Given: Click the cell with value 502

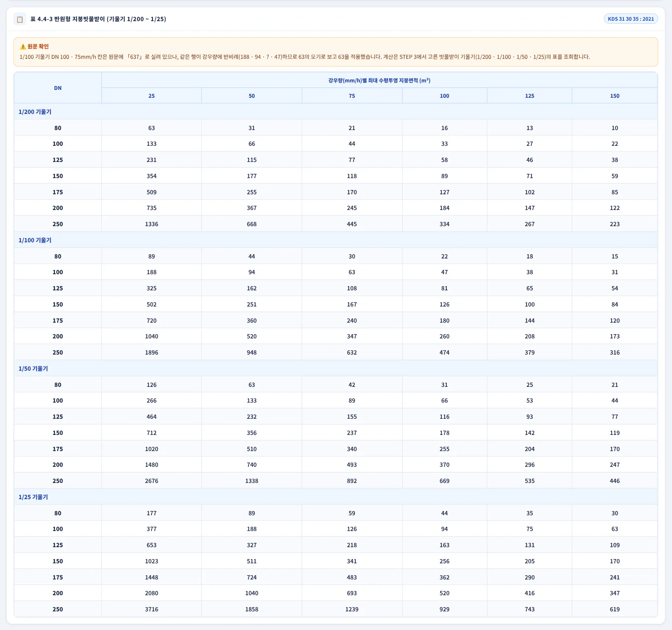Looking at the screenshot, I should 152,304.
